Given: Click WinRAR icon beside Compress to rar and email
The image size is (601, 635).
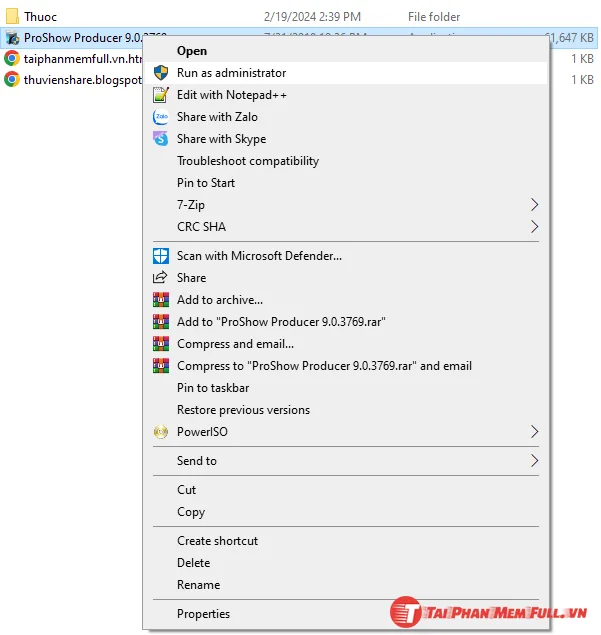Looking at the screenshot, I should coord(161,366).
